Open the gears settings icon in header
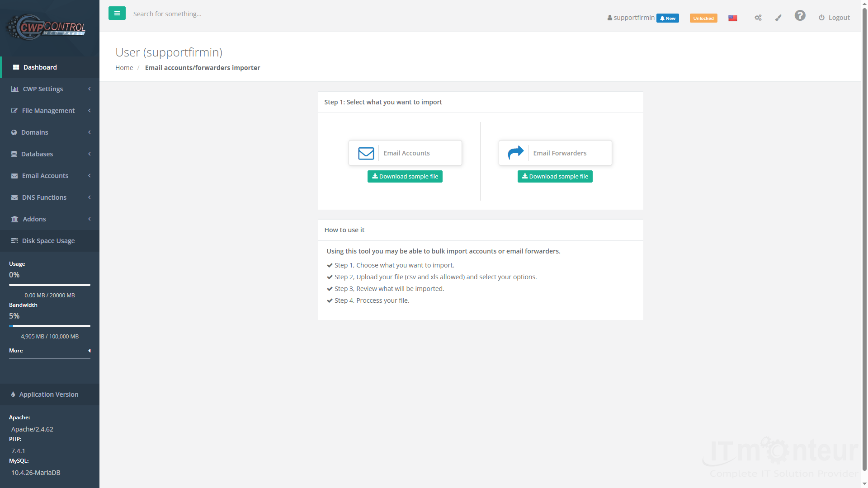Image resolution: width=868 pixels, height=488 pixels. (x=758, y=18)
